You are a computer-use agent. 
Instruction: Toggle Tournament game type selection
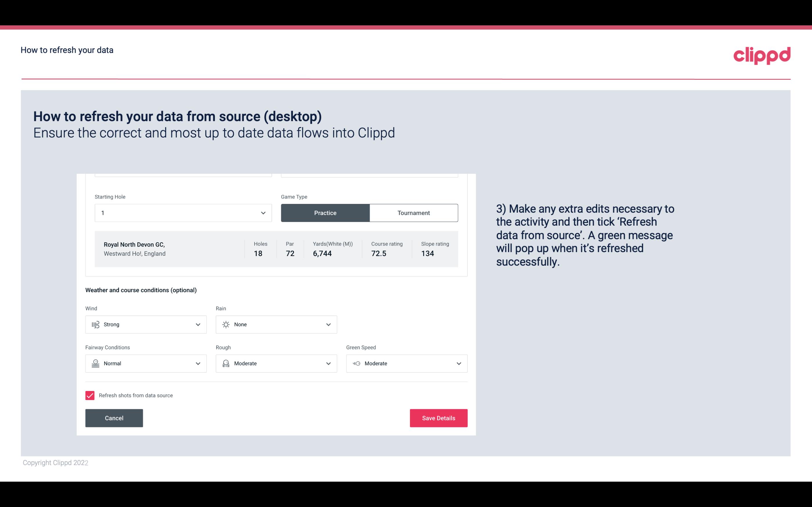coord(414,213)
